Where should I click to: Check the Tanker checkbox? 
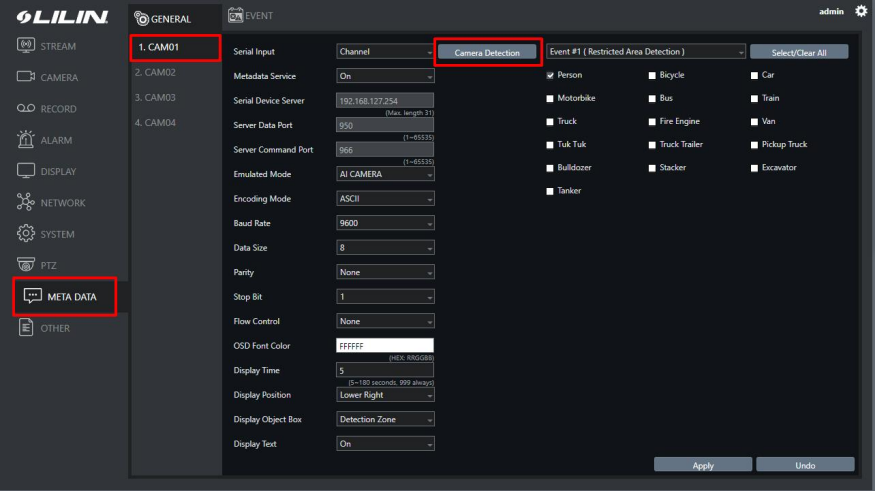(550, 191)
